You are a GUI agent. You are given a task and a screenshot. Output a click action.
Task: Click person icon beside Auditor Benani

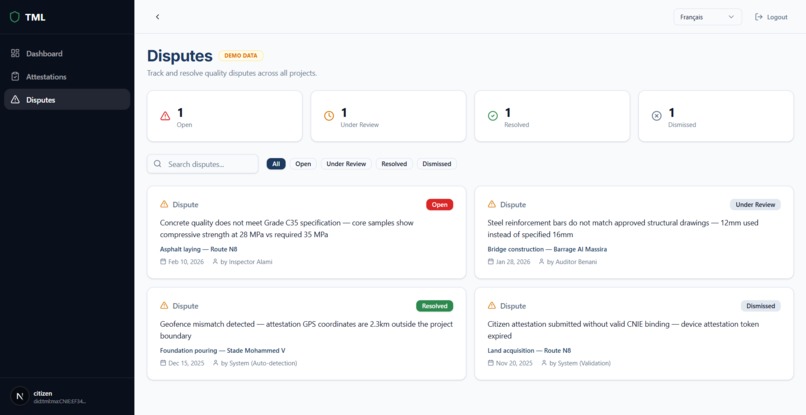541,262
